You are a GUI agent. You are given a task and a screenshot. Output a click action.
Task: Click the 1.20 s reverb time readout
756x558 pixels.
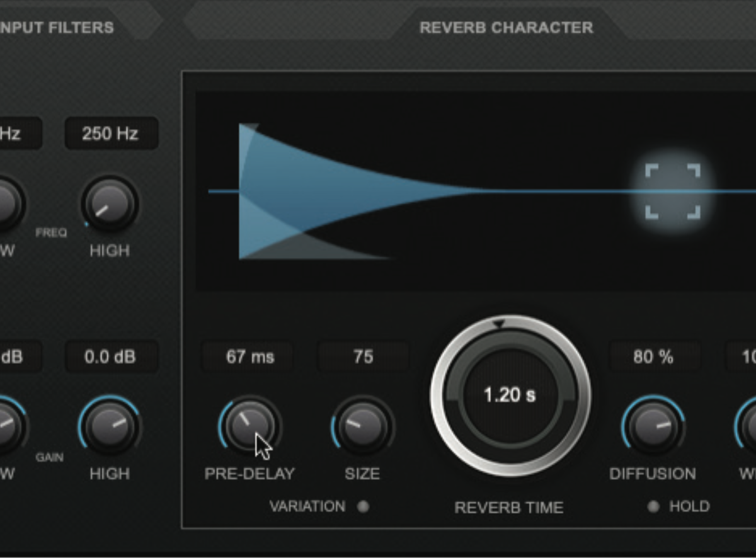[x=509, y=394]
